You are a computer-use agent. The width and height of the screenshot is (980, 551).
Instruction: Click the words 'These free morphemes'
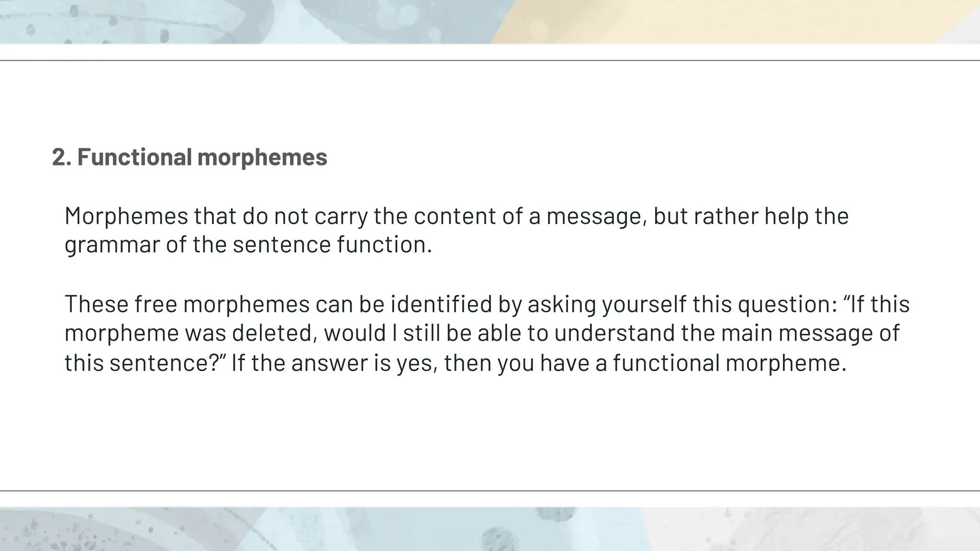(187, 304)
